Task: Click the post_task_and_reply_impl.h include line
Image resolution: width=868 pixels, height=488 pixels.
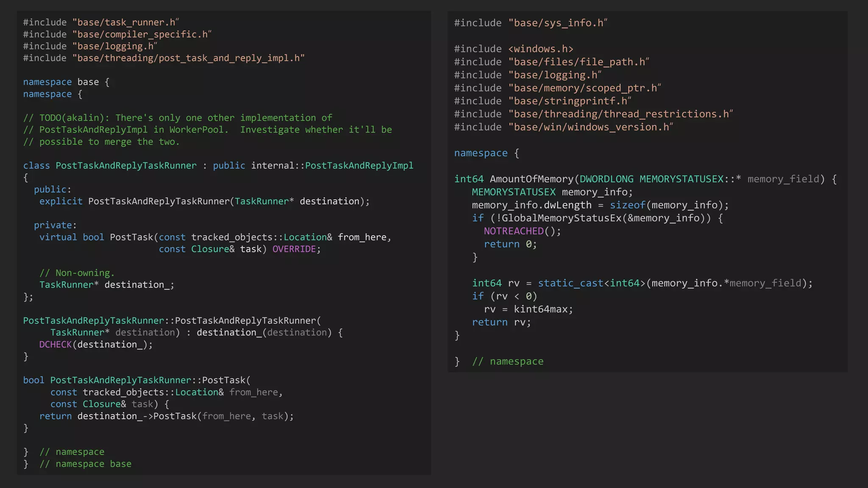Action: (x=164, y=58)
